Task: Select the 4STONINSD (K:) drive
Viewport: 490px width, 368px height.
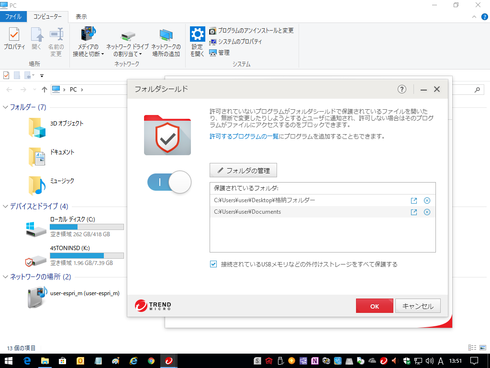Action: click(x=75, y=256)
